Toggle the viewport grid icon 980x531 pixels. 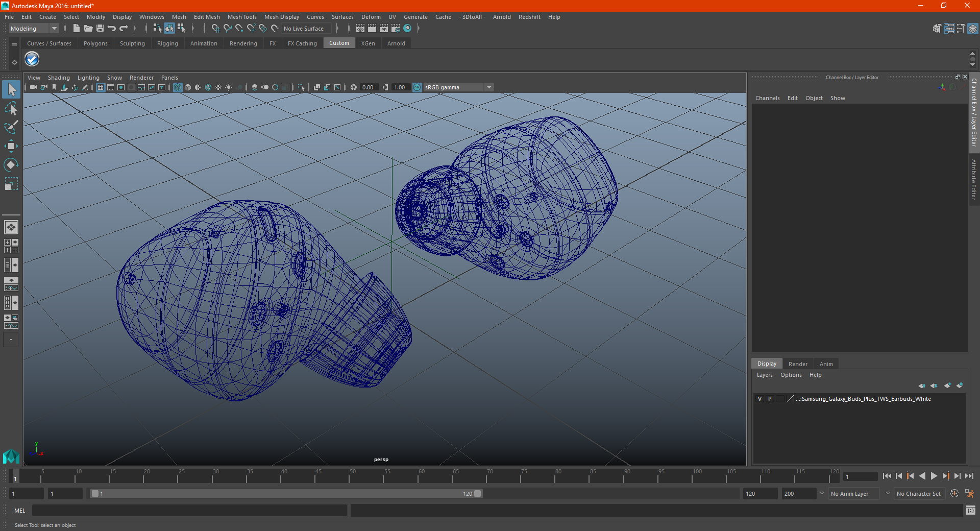point(101,87)
